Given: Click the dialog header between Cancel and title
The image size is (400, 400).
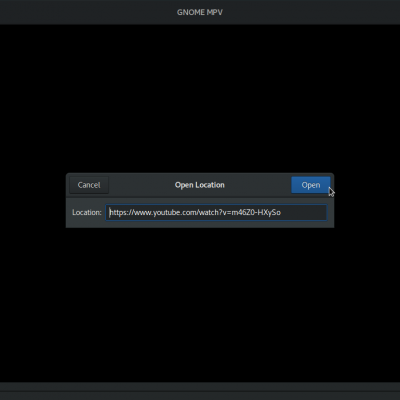Looking at the screenshot, I should (141, 185).
